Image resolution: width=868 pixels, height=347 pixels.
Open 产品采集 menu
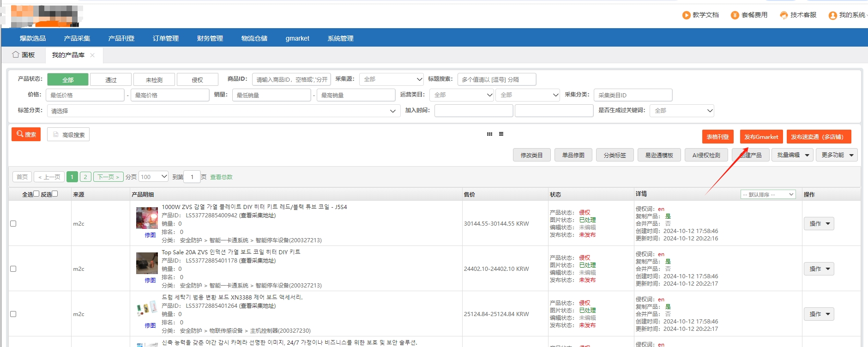pyautogui.click(x=77, y=38)
